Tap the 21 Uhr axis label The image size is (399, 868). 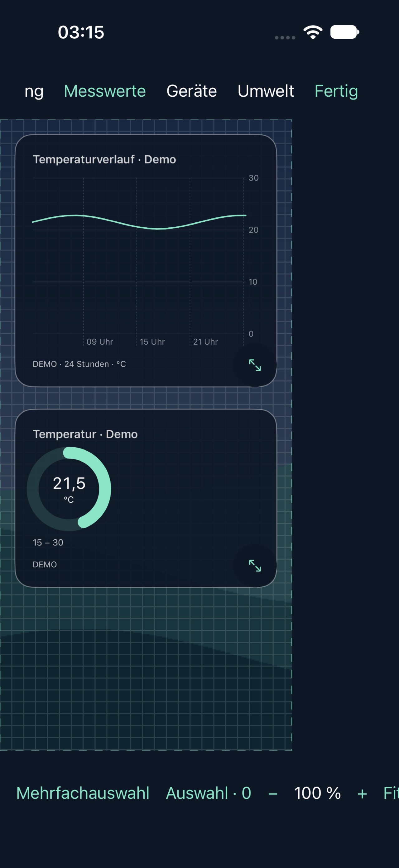click(205, 342)
